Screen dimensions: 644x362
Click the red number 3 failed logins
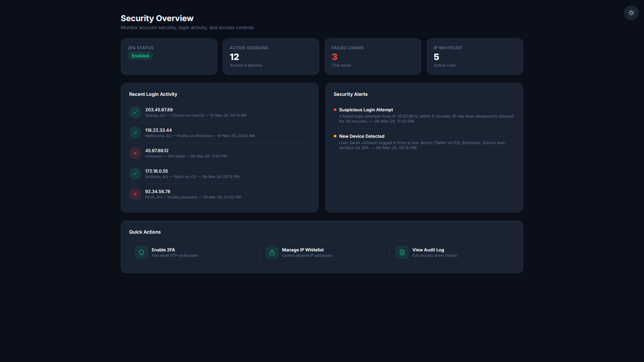click(335, 57)
